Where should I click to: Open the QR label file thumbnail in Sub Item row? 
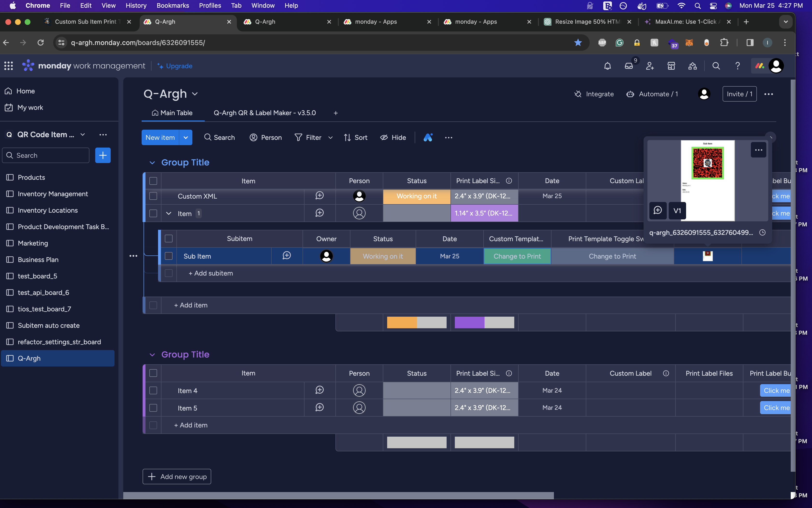pos(708,256)
